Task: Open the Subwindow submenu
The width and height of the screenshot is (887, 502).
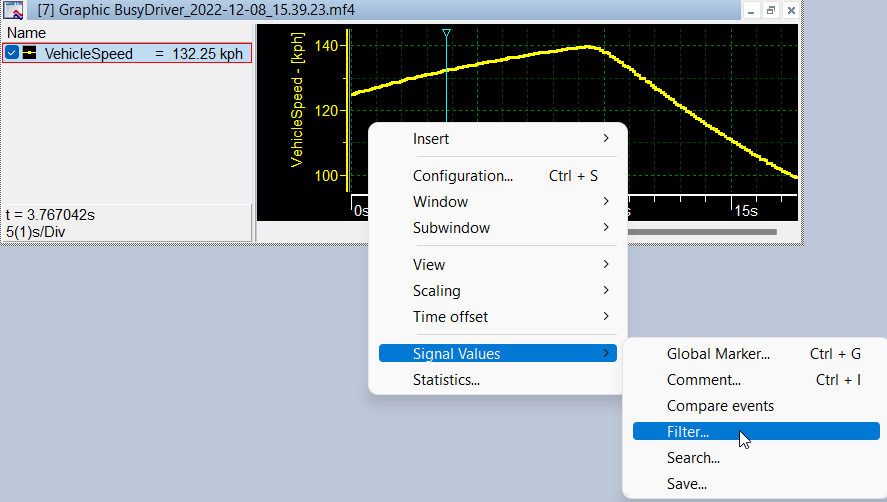Action: (498, 228)
